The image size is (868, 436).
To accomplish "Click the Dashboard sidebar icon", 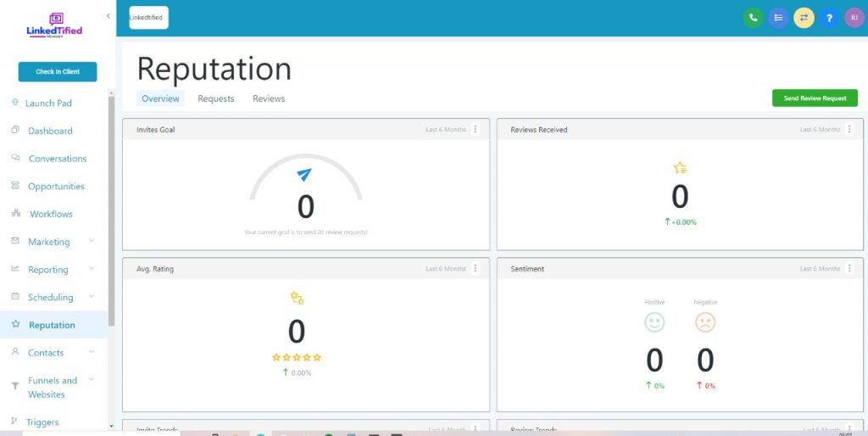I will 15,130.
